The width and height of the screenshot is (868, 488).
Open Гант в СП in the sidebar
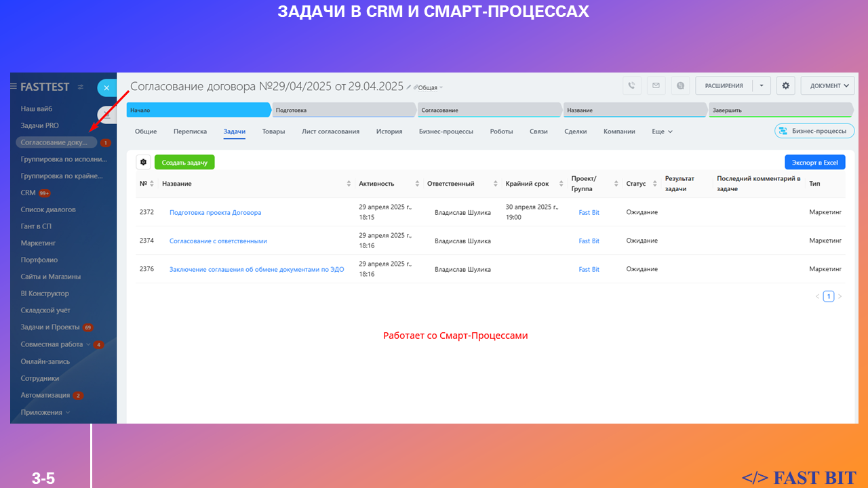click(x=36, y=226)
